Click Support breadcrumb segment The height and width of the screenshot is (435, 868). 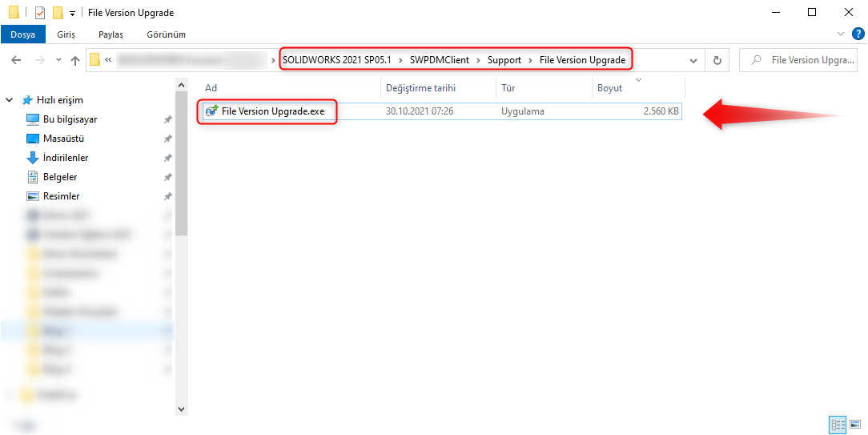tap(504, 60)
